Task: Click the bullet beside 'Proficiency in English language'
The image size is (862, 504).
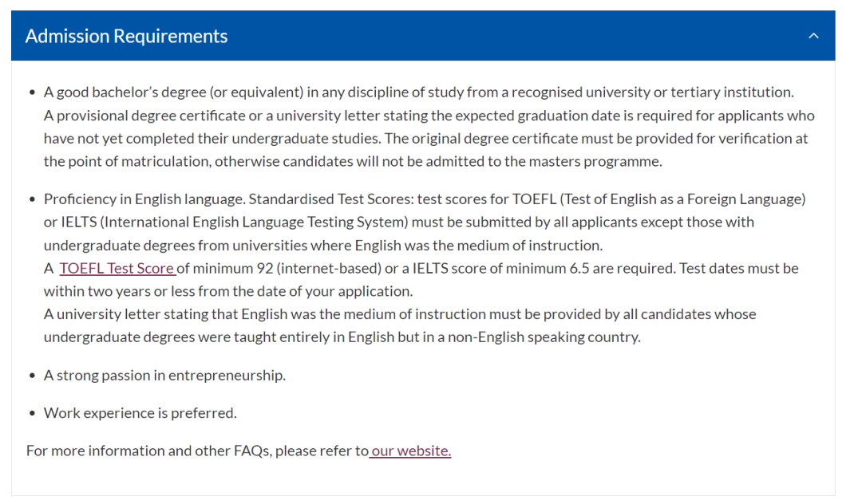Action: (x=33, y=199)
